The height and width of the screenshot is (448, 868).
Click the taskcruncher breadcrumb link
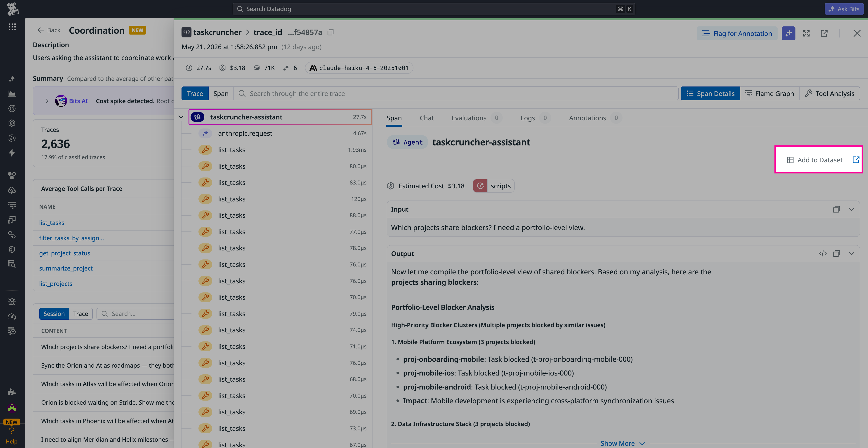coord(217,32)
